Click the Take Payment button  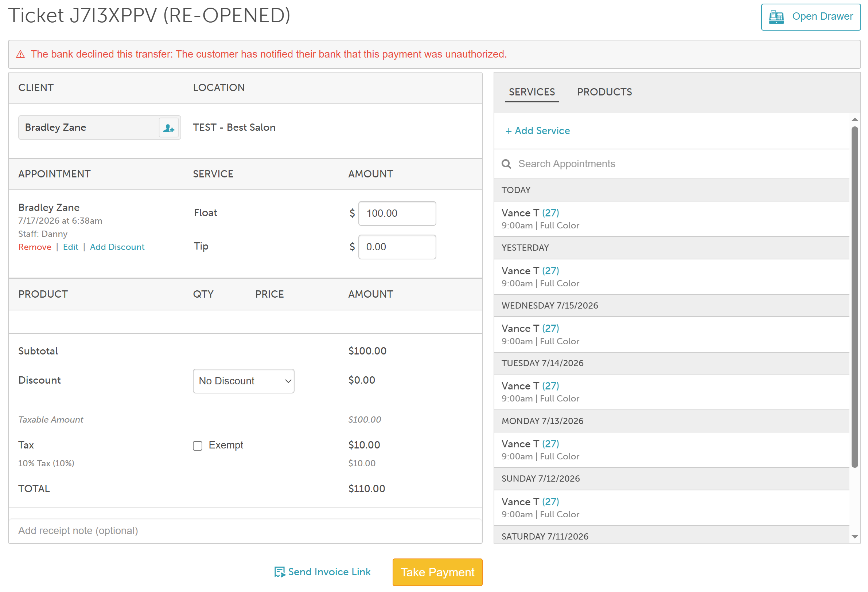(x=437, y=572)
